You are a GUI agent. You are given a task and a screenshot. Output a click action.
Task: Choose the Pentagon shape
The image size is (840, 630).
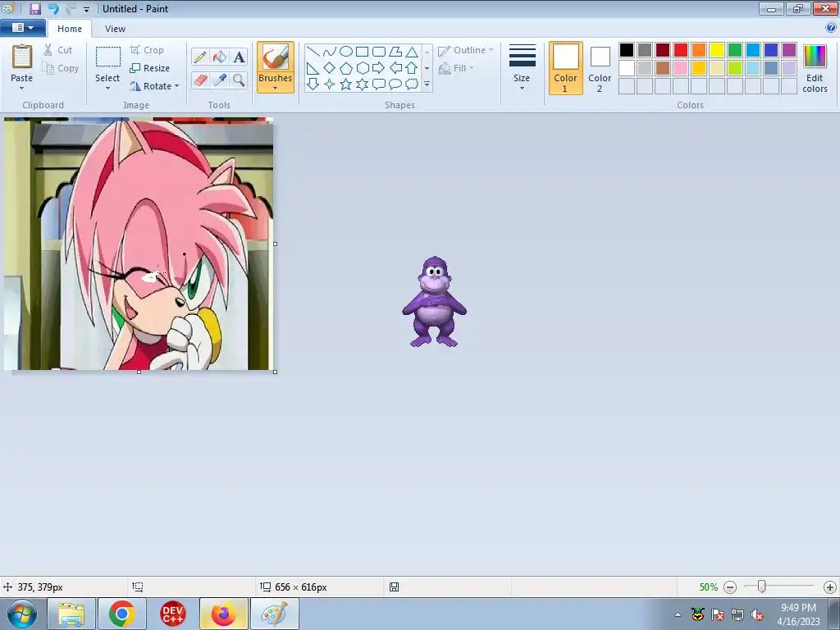click(346, 68)
